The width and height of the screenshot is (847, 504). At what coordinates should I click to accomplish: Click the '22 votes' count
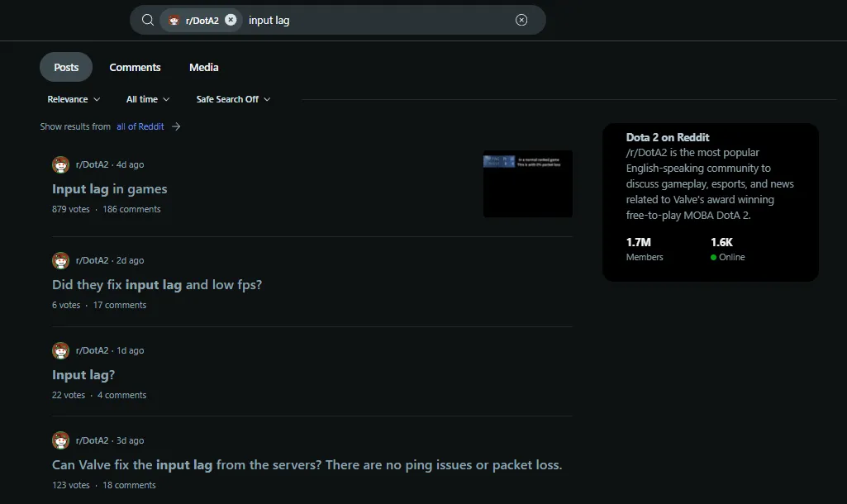tap(69, 396)
